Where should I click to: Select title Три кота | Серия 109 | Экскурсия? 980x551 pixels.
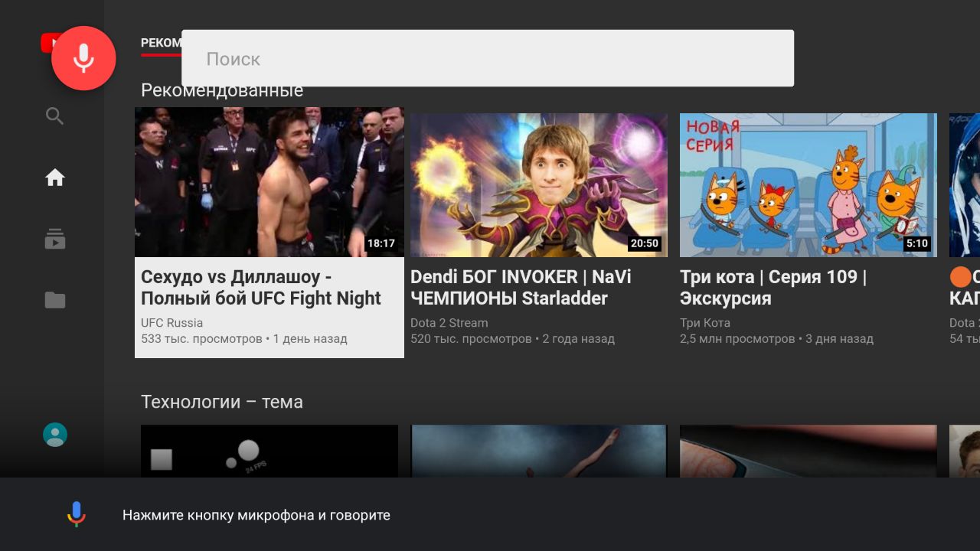773,288
